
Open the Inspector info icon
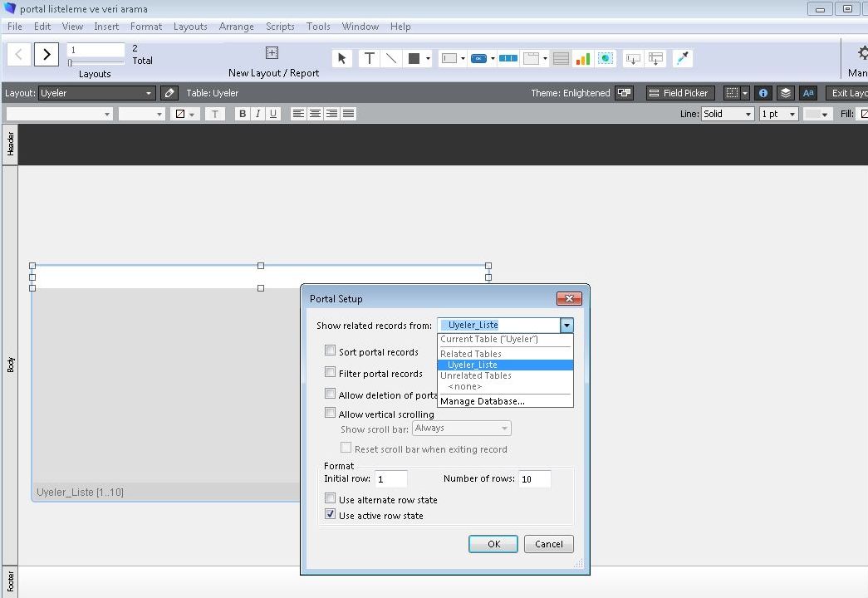click(x=763, y=93)
